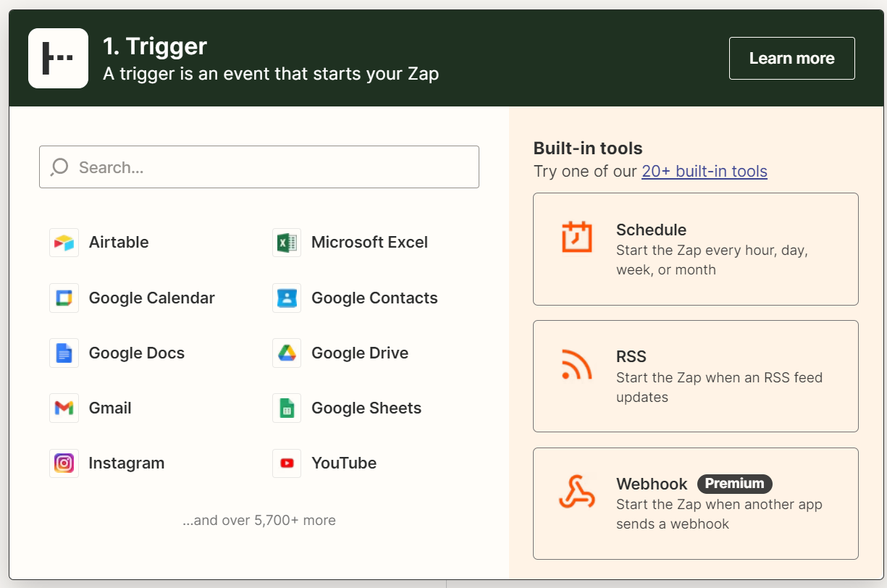This screenshot has width=887, height=588.
Task: Select the RSS title text
Action: click(631, 357)
